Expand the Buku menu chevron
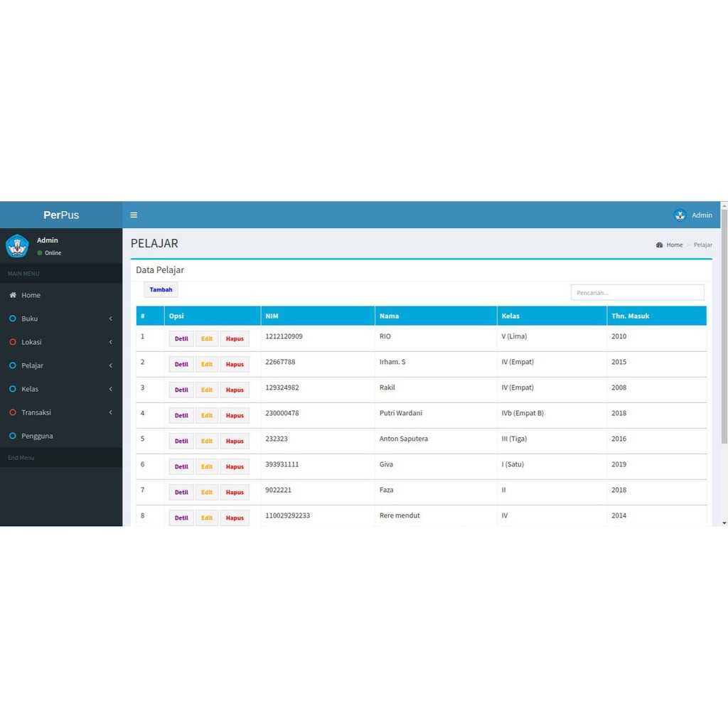The image size is (728, 728). click(x=110, y=318)
